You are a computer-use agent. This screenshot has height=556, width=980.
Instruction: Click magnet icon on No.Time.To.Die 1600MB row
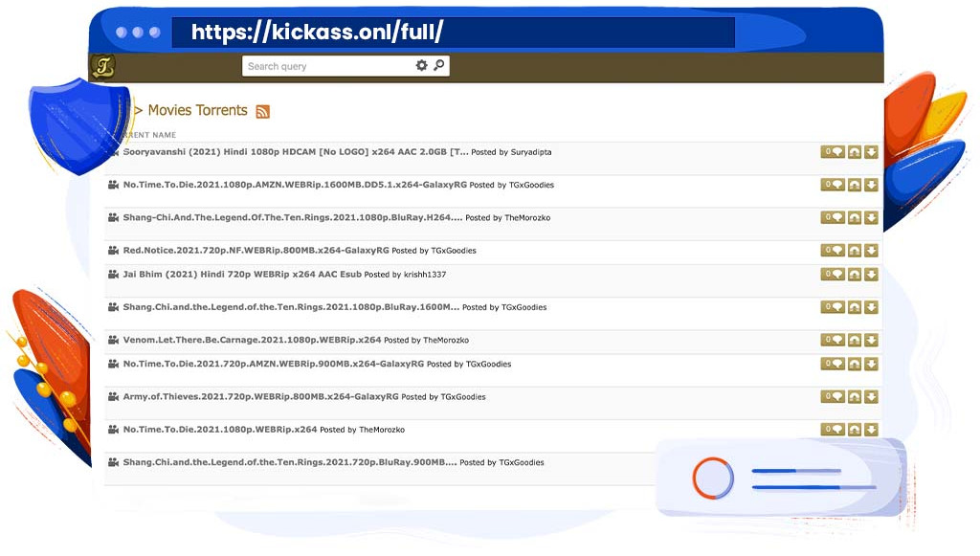[x=855, y=185]
